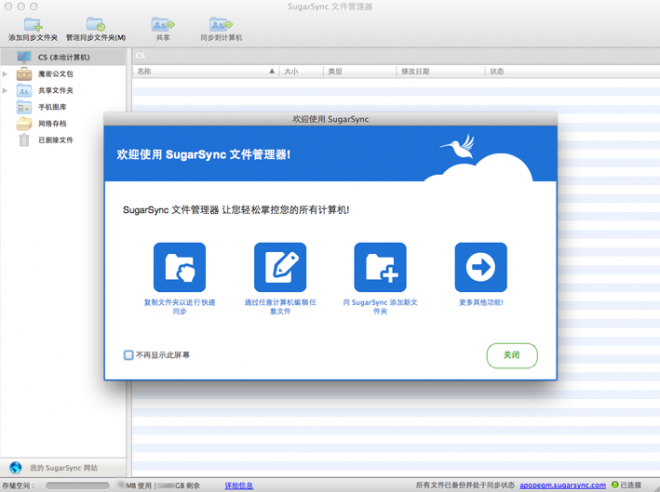
Task: Toggle sort arrow on 名称 column
Action: [271, 72]
